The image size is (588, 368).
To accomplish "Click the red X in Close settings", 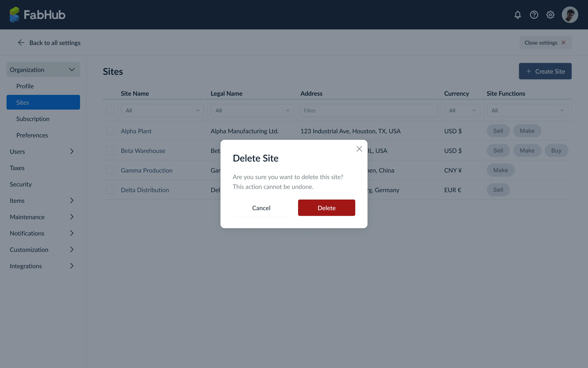I will (563, 43).
